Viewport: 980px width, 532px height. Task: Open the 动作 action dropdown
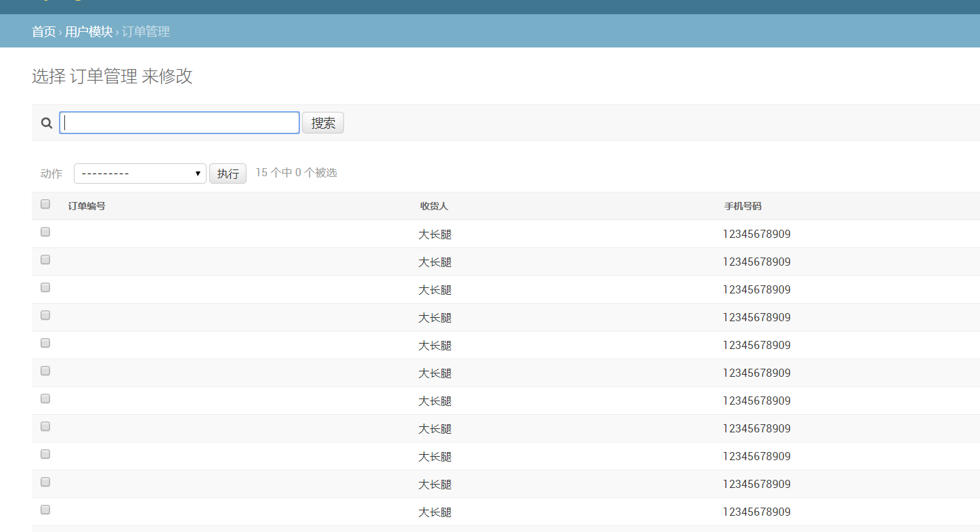point(140,173)
